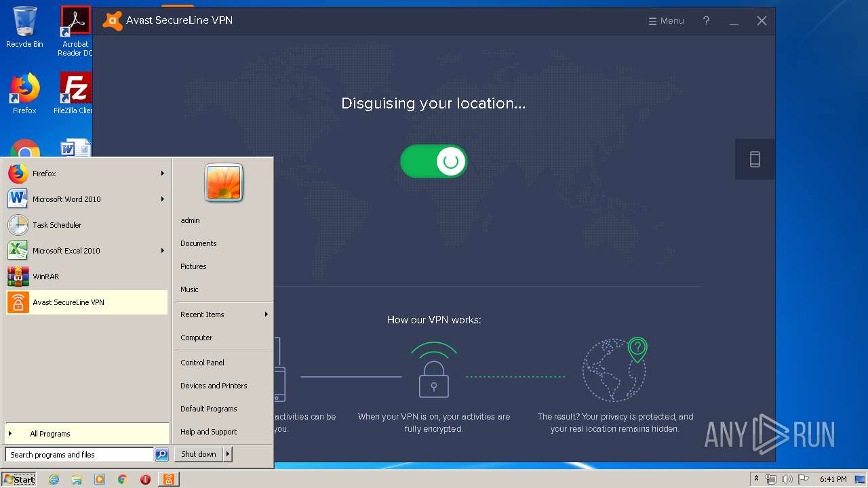Launch Avast SecureLine VPN from Start menu
868x488 pixels.
coord(87,302)
